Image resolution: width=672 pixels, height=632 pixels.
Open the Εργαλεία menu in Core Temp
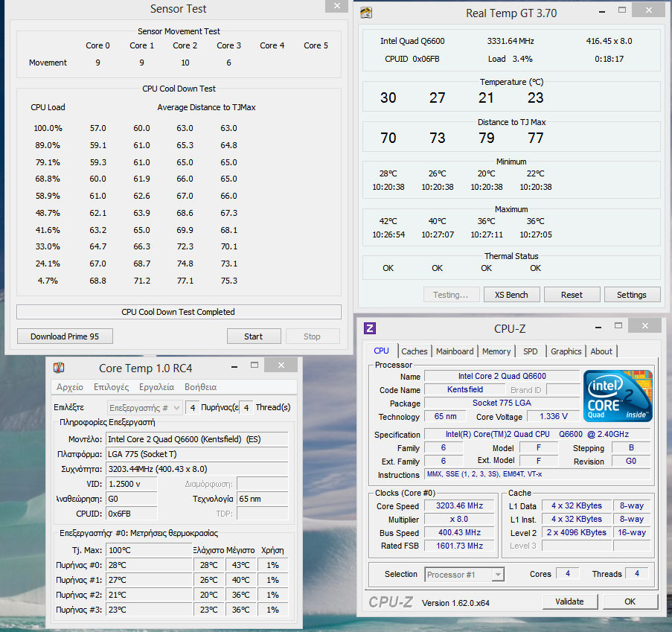(156, 387)
